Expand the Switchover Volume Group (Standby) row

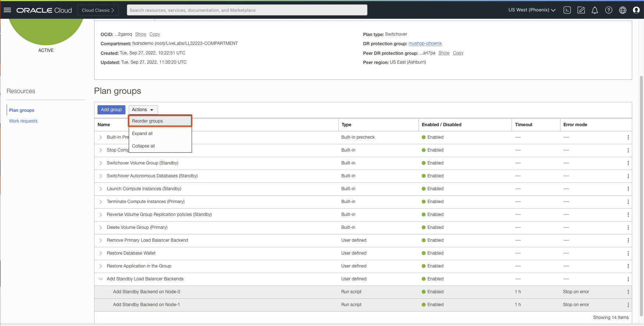pyautogui.click(x=100, y=163)
